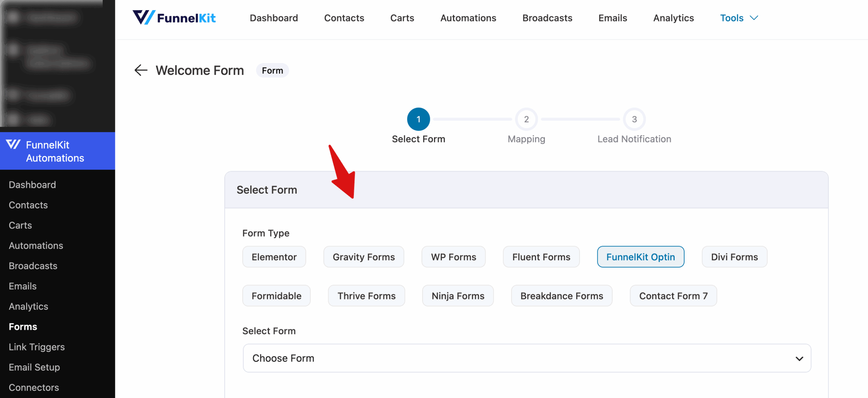Choose the FunnelKit Optin form type
Screen dimensions: 868x398
[x=640, y=257]
